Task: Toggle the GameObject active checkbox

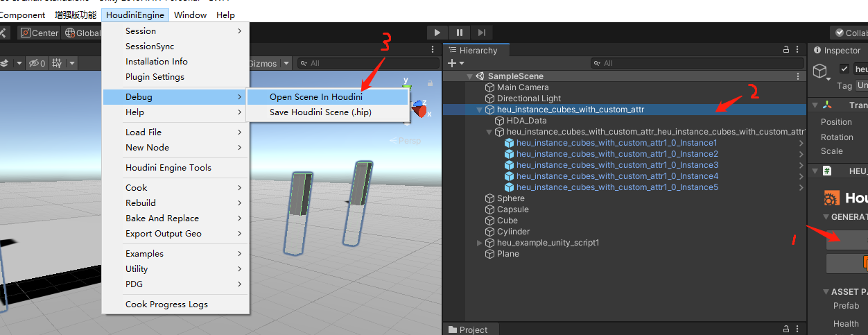Action: pos(844,69)
